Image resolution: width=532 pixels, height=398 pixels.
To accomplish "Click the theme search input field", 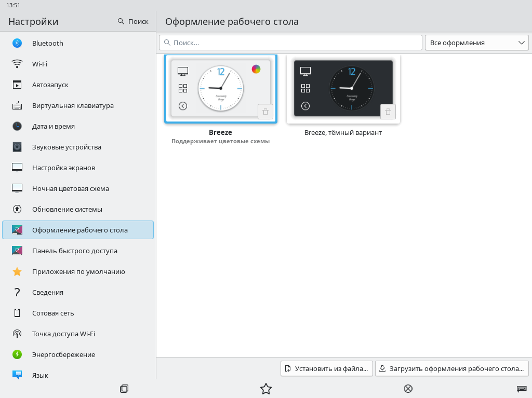I will 291,43.
